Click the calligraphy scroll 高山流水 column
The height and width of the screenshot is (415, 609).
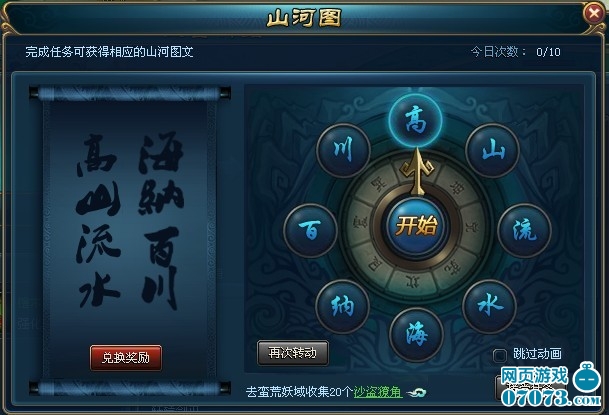pyautogui.click(x=98, y=221)
